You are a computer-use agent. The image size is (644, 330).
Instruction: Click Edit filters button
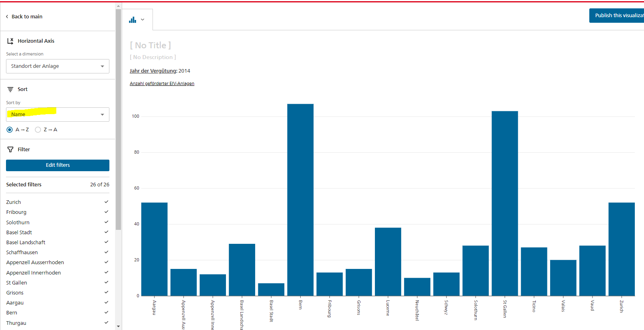pos(57,165)
